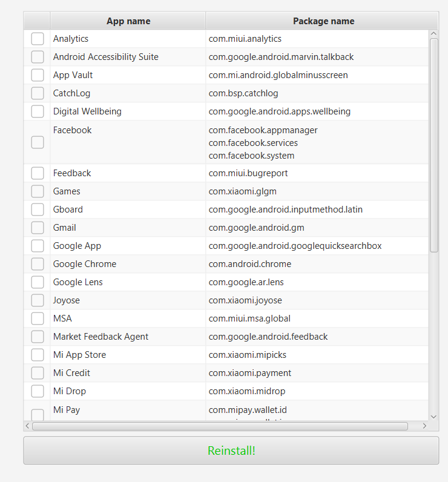448x482 pixels.
Task: Select the com.xiaomi.mipicks cell
Action: pos(317,354)
